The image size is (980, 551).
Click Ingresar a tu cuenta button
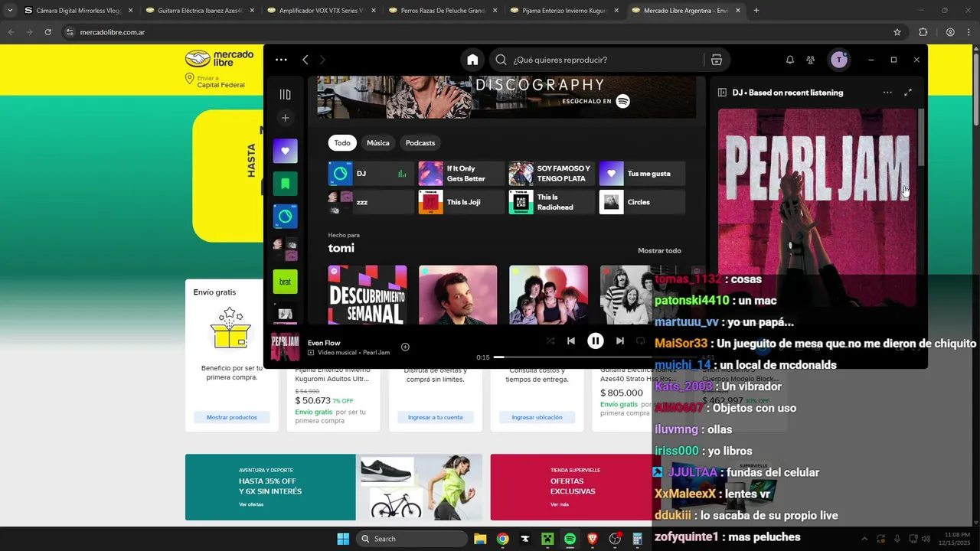tap(436, 417)
